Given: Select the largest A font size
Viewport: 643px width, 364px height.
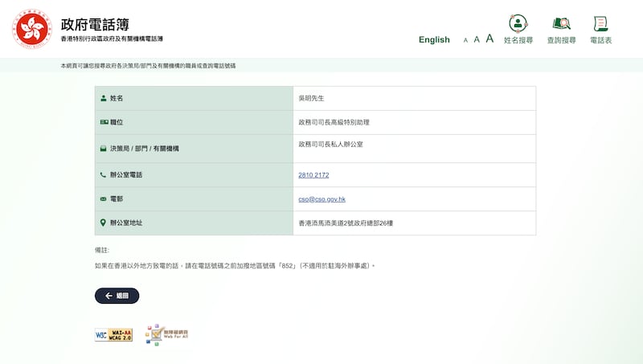Looking at the screenshot, I should pos(489,39).
